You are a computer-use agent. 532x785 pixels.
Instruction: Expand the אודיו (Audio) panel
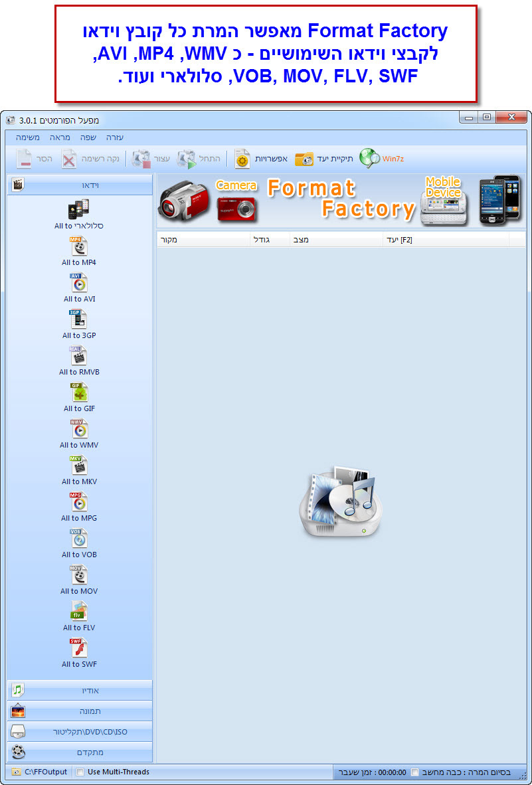tap(80, 691)
